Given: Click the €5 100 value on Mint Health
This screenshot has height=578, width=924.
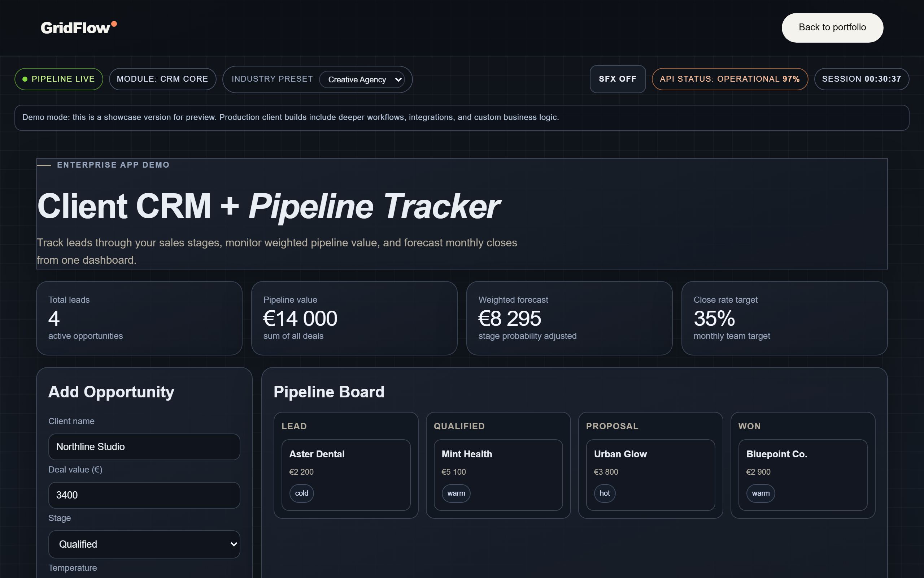Looking at the screenshot, I should pos(454,472).
